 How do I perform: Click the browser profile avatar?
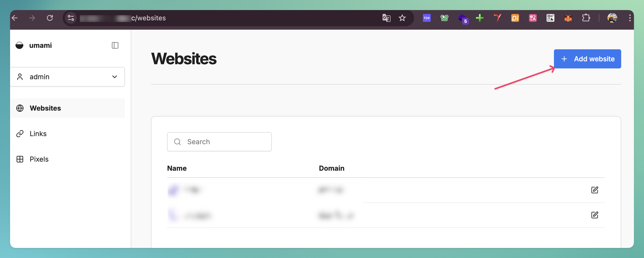(x=612, y=18)
